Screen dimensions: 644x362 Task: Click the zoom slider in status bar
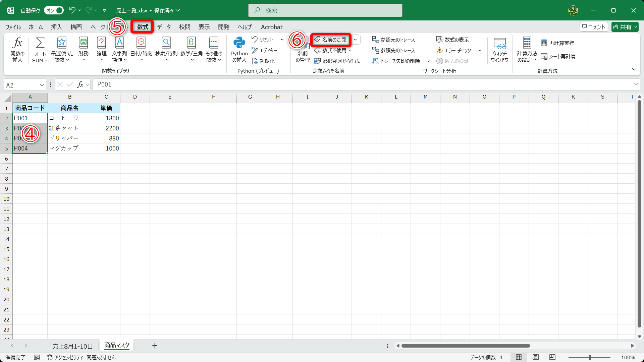[x=589, y=357]
